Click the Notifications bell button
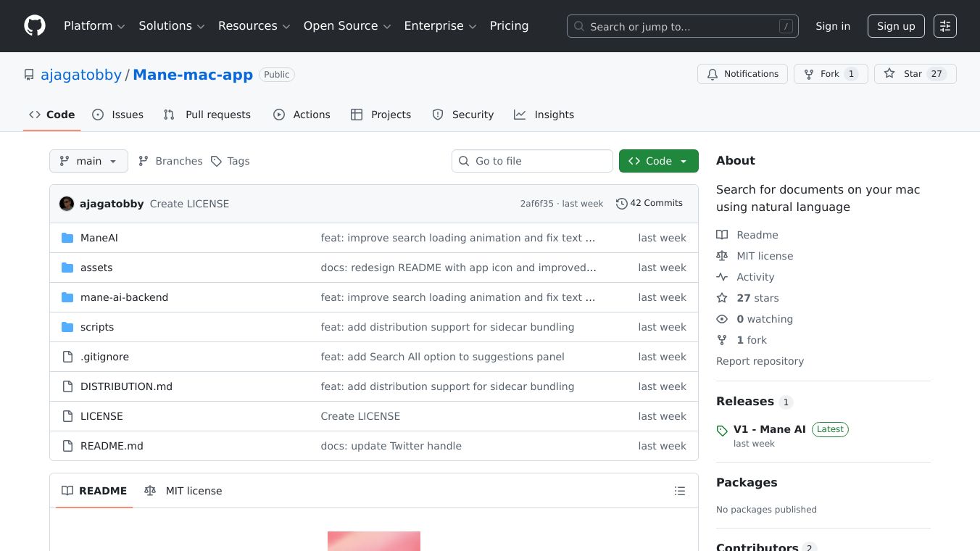The height and width of the screenshot is (551, 980). point(742,74)
